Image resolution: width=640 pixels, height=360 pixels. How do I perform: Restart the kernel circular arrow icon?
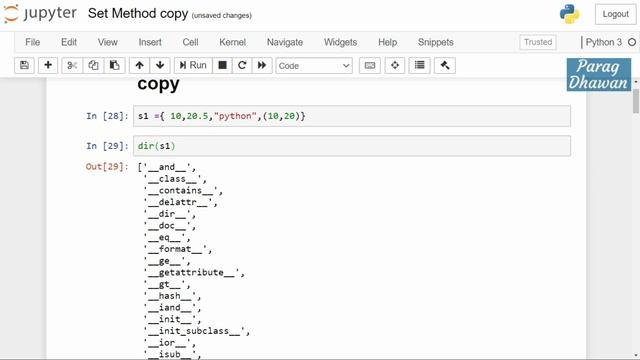242,65
